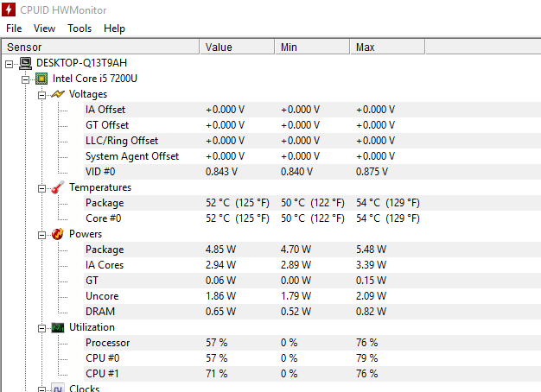
Task: Collapse the Temperatures section
Action: click(x=41, y=188)
